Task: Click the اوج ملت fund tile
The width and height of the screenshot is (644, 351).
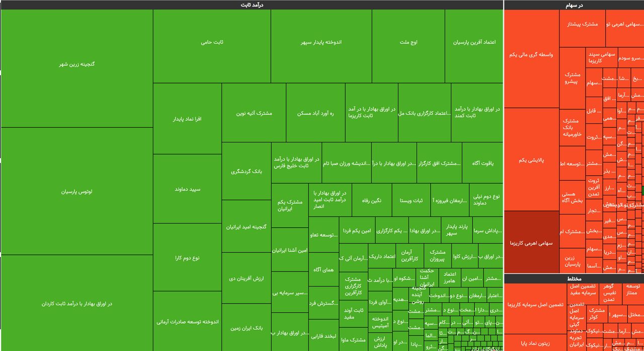Action: [408, 43]
